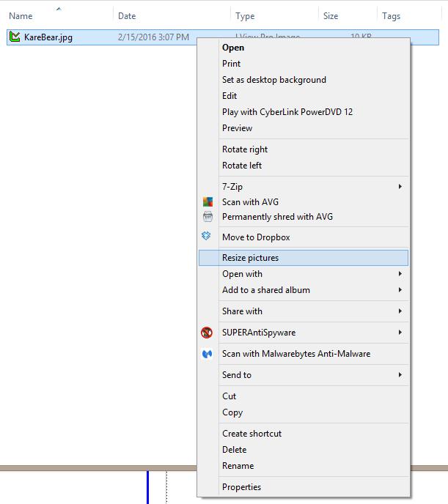Expand the 7-Zip submenu arrow

400,187
